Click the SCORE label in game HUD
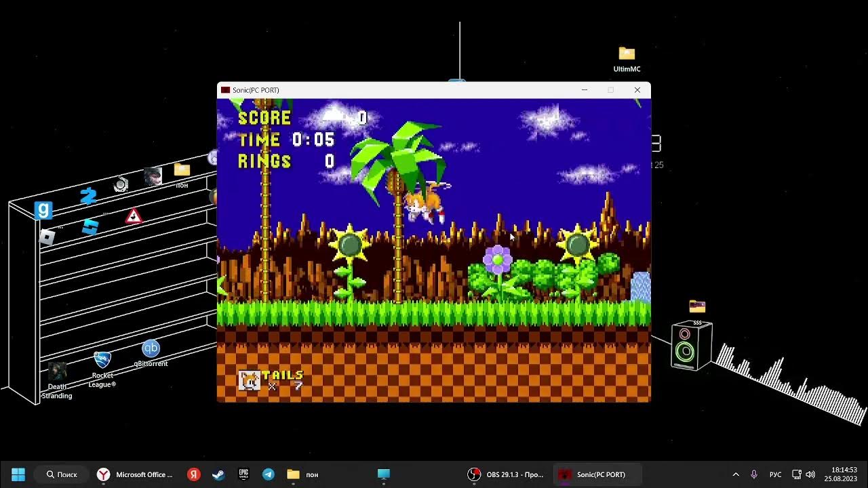Screen dimensions: 868x488 264,118
